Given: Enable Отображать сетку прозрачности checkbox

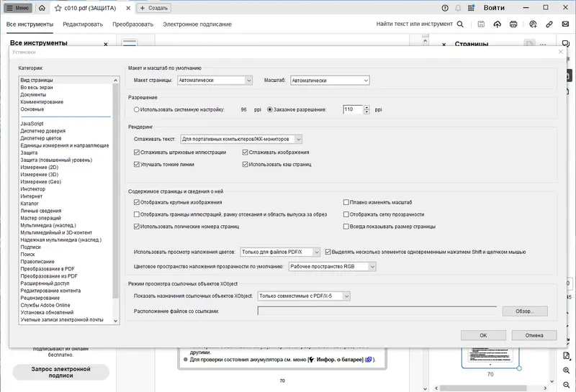Looking at the screenshot, I should pyautogui.click(x=346, y=214).
